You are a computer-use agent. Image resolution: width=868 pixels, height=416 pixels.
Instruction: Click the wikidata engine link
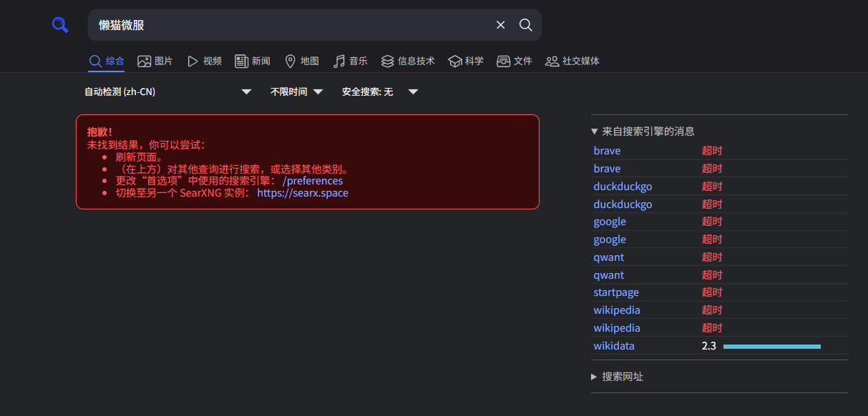(614, 346)
